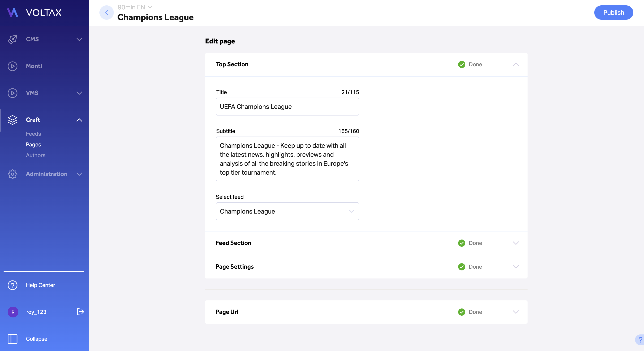Image resolution: width=644 pixels, height=351 pixels.
Task: Open the Select feed dropdown
Action: click(x=287, y=211)
